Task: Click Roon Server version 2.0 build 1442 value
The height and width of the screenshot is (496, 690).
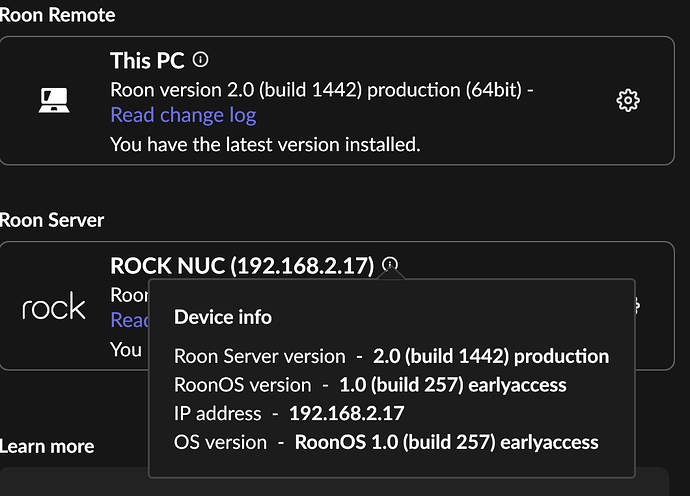Action: pos(491,356)
